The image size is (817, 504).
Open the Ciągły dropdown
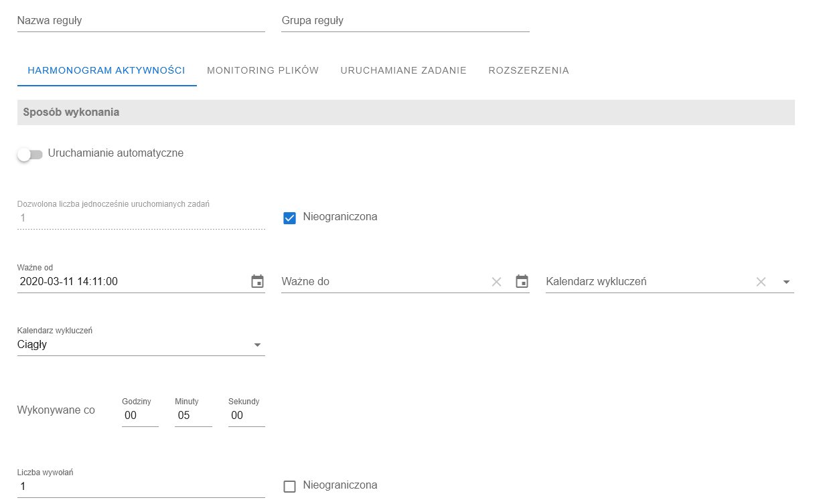point(141,345)
